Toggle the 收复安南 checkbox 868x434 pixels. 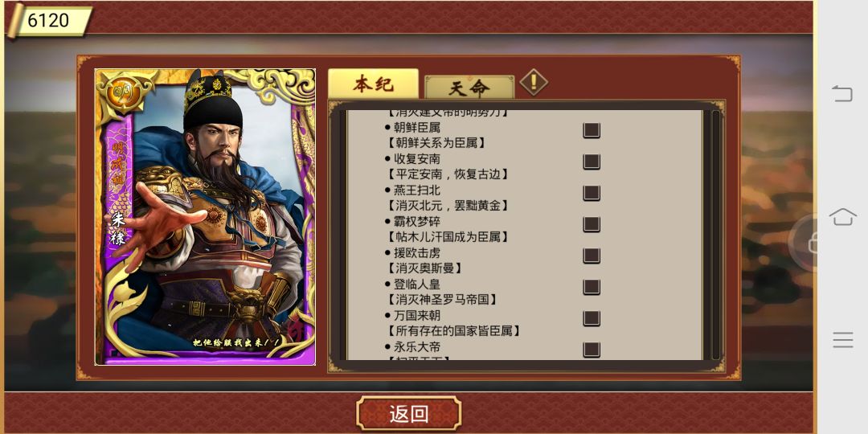click(592, 162)
